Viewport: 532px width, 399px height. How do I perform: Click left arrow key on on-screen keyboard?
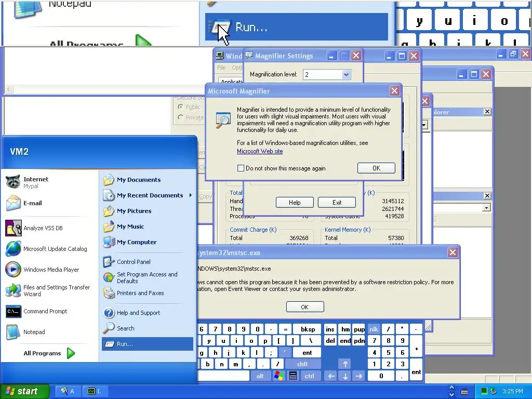[x=331, y=376]
